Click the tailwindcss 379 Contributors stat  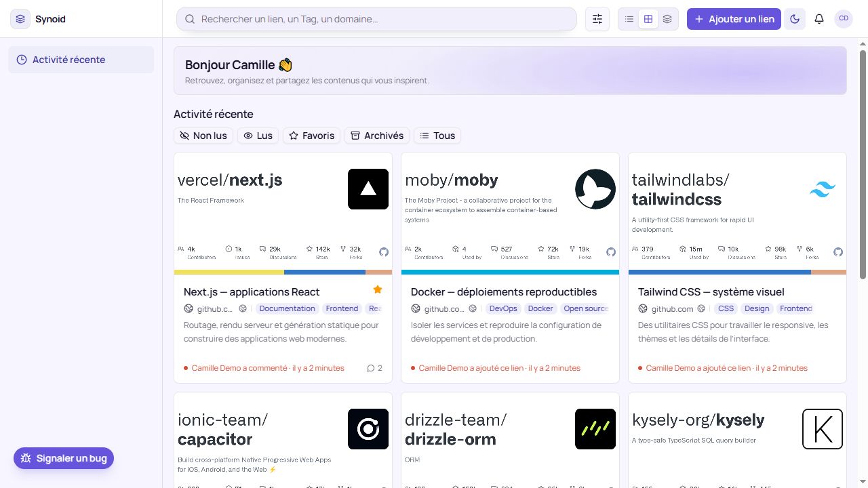tap(652, 252)
